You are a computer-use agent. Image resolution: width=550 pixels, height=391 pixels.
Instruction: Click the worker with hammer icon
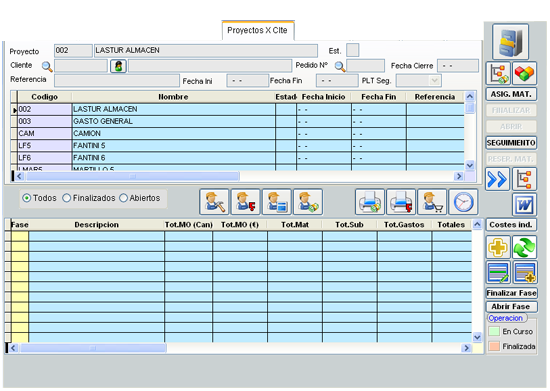pos(214,202)
